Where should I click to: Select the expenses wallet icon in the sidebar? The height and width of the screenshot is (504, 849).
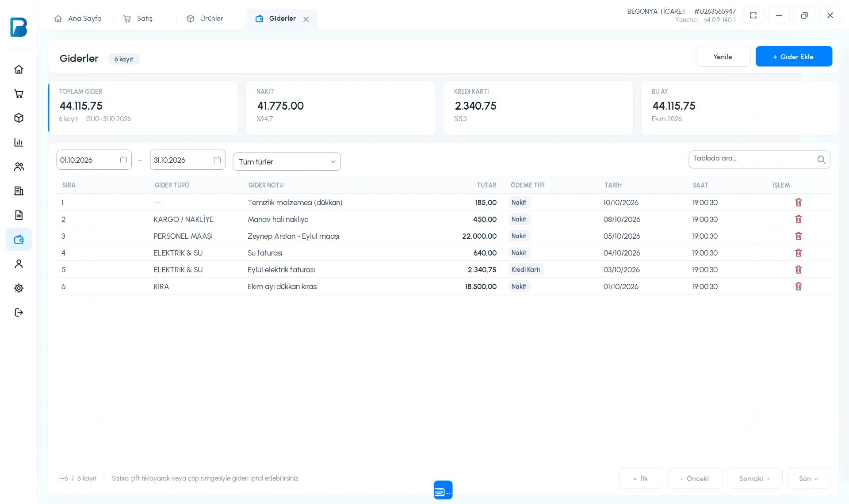(19, 240)
